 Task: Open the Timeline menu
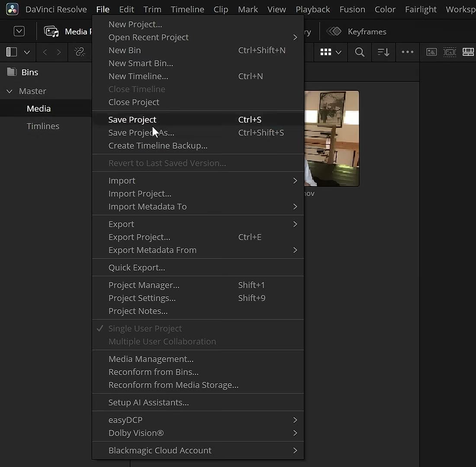(187, 10)
